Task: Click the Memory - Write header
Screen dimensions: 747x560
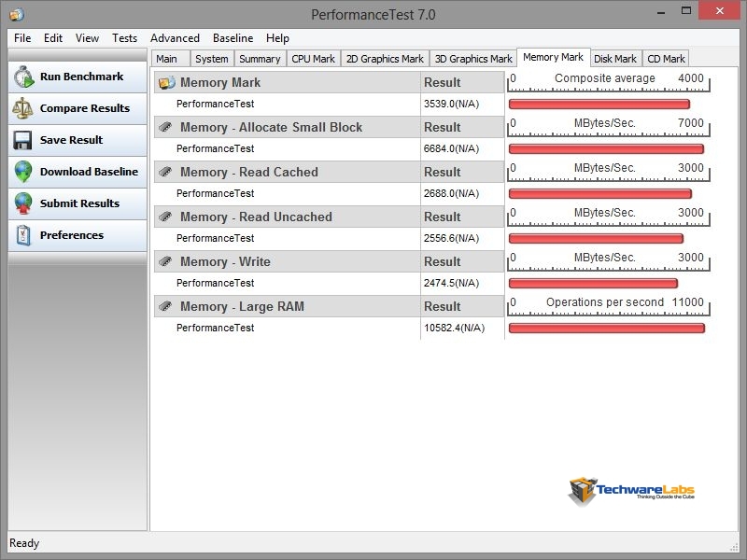Action: coord(225,261)
